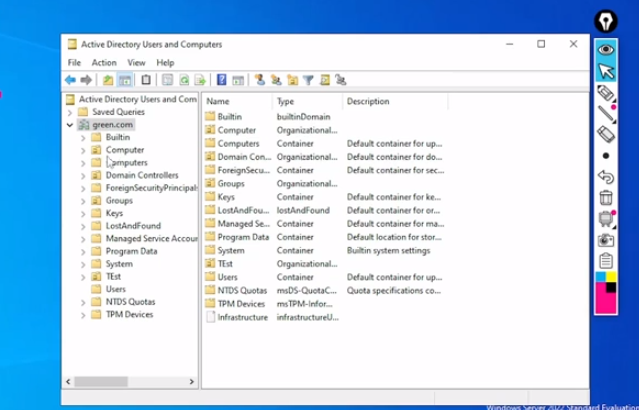Select Program Data in the console tree

click(132, 251)
